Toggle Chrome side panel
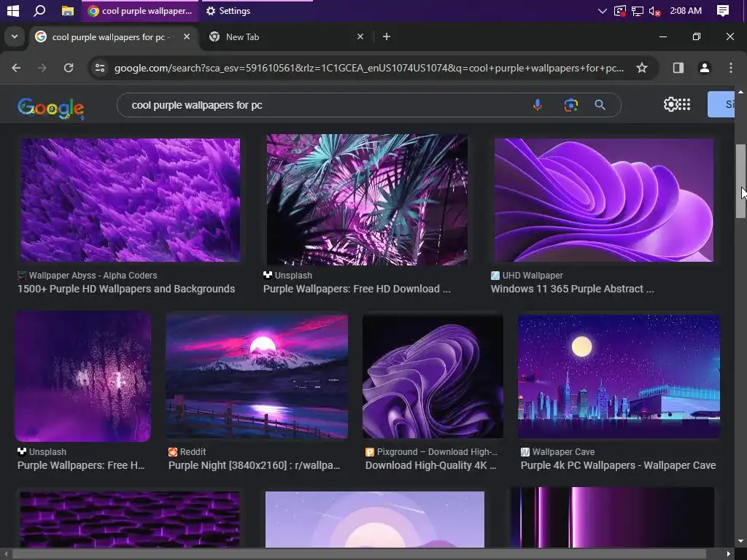The height and width of the screenshot is (560, 747). pyautogui.click(x=678, y=68)
